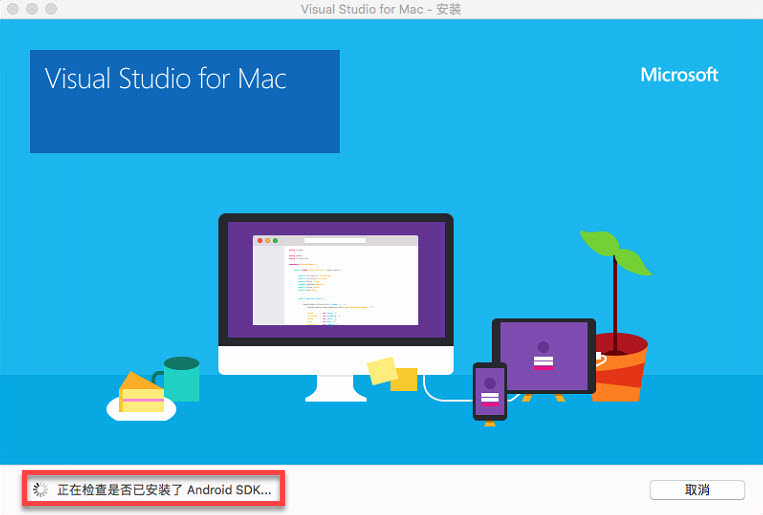Click the loading spinner icon

click(40, 490)
